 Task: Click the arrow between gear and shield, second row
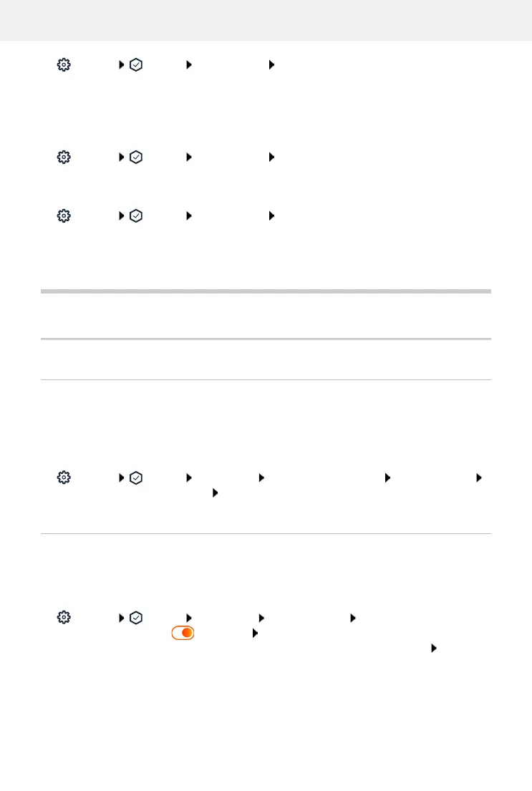tap(122, 157)
